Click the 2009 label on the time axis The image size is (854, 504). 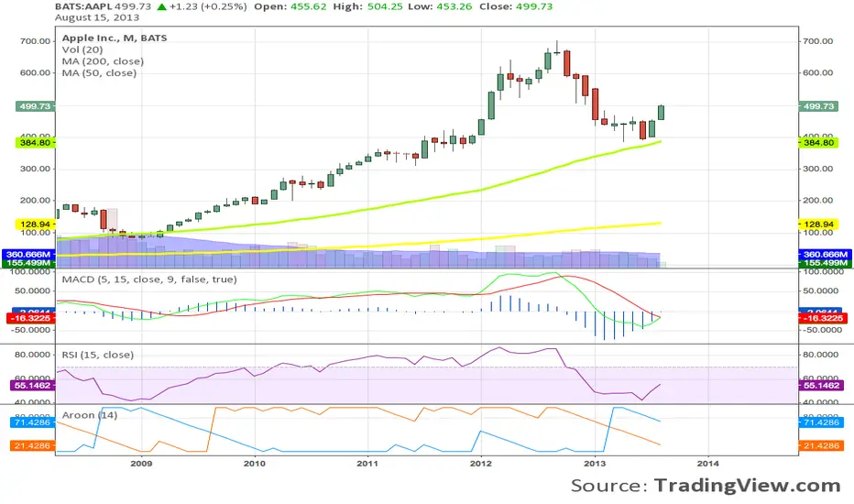click(x=141, y=464)
